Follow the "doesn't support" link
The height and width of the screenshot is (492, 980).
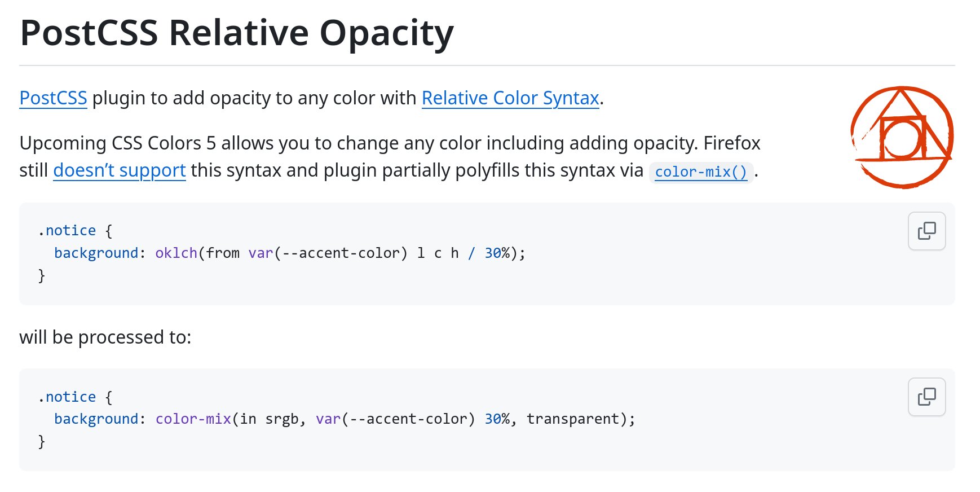120,170
